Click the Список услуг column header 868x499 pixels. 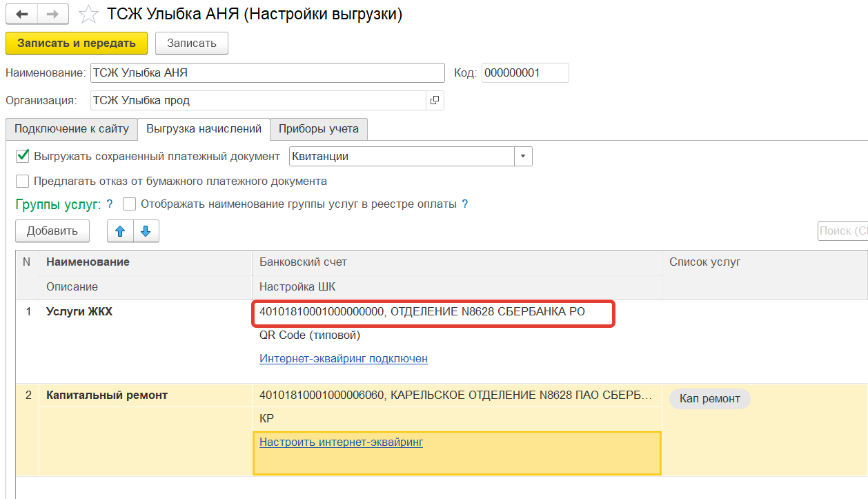765,275
